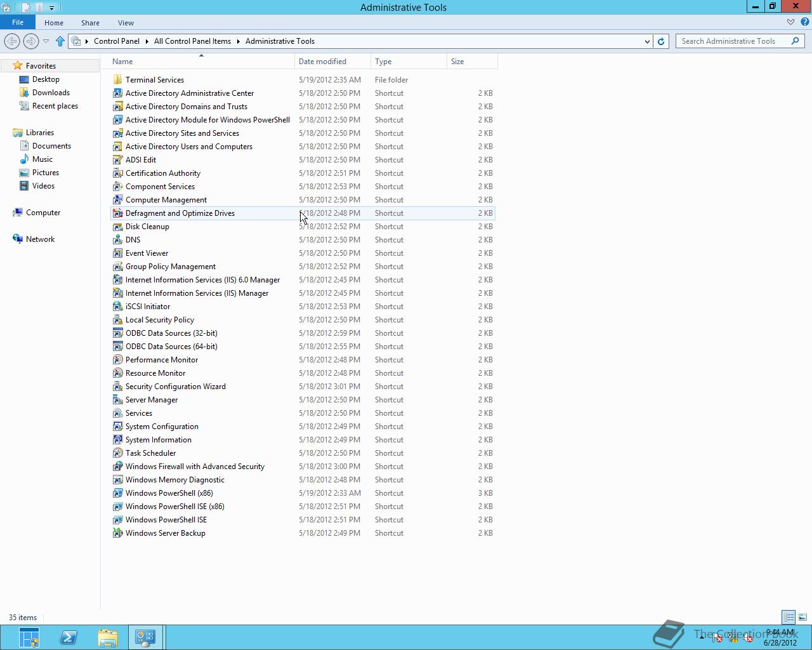Sort by Date modified column header
Image resolution: width=812 pixels, height=650 pixels.
pyautogui.click(x=333, y=62)
